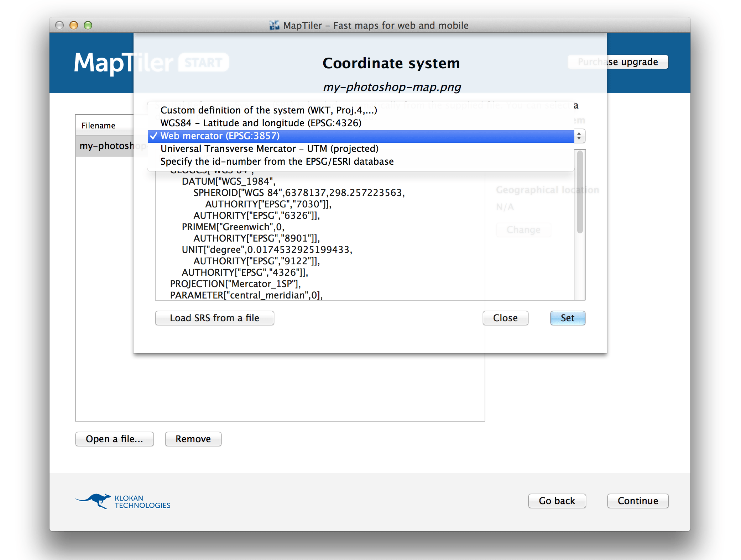The height and width of the screenshot is (560, 741).
Task: Click the green zoom window button
Action: (88, 25)
